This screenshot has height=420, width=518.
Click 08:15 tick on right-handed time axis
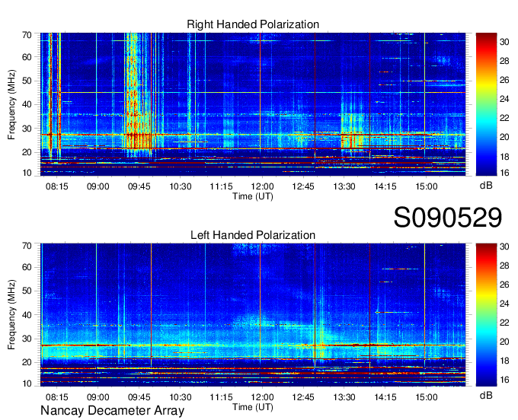57,186
